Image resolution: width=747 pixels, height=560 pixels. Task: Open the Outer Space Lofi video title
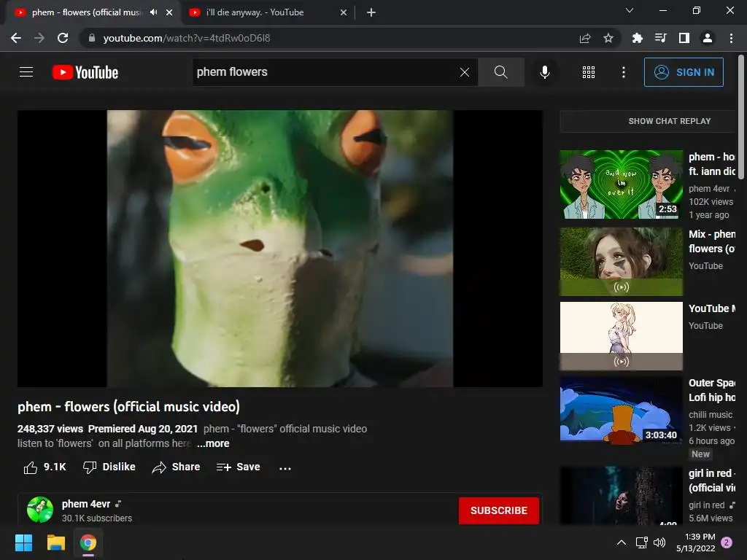click(712, 390)
